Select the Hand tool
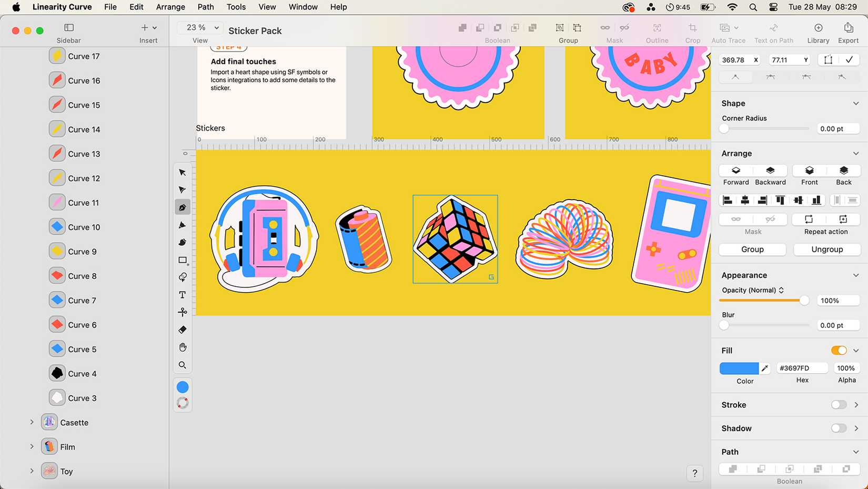The width and height of the screenshot is (868, 489). pyautogui.click(x=183, y=347)
